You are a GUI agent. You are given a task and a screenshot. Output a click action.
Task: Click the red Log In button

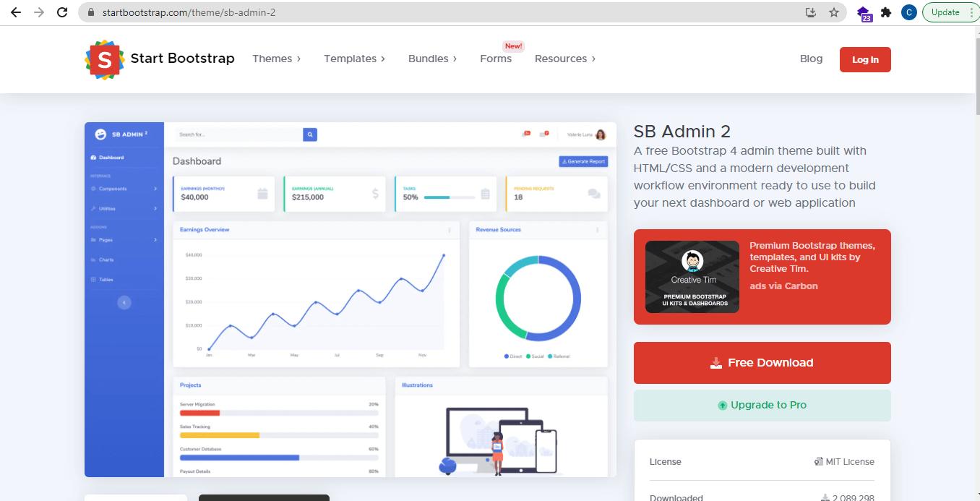tap(865, 60)
